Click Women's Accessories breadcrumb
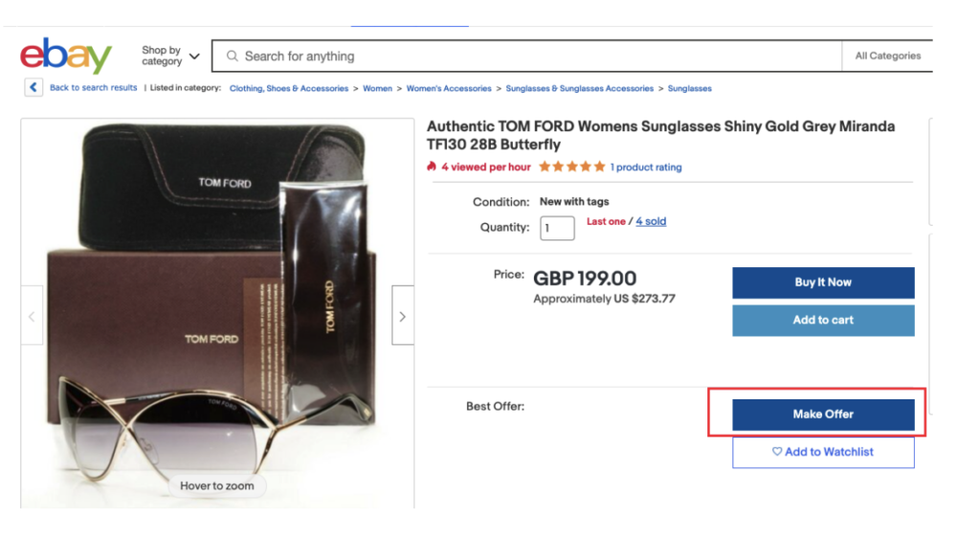 pyautogui.click(x=449, y=88)
